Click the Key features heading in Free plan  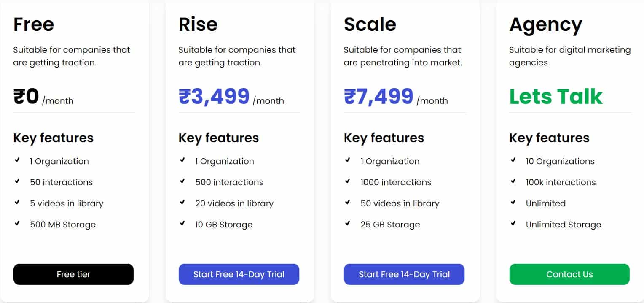click(x=53, y=138)
